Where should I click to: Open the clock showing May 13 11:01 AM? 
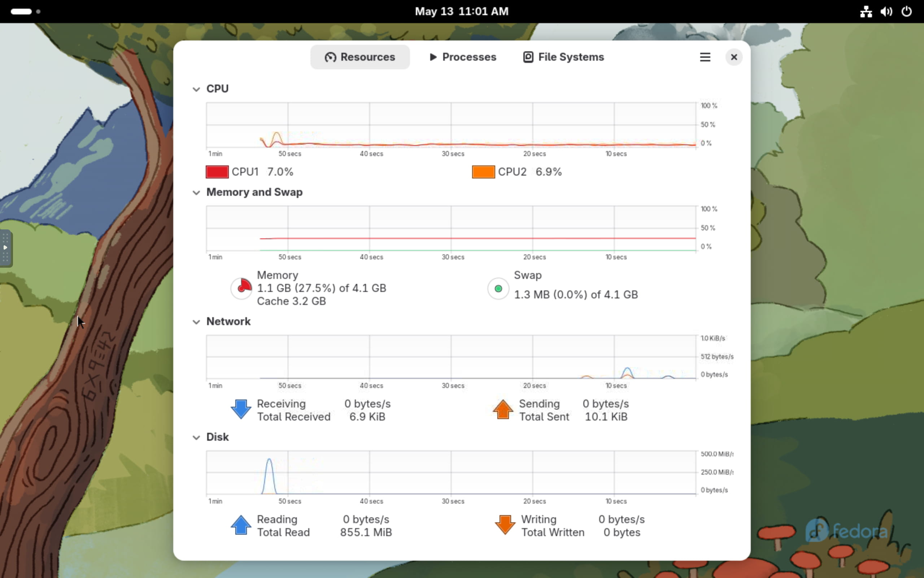[x=462, y=12]
